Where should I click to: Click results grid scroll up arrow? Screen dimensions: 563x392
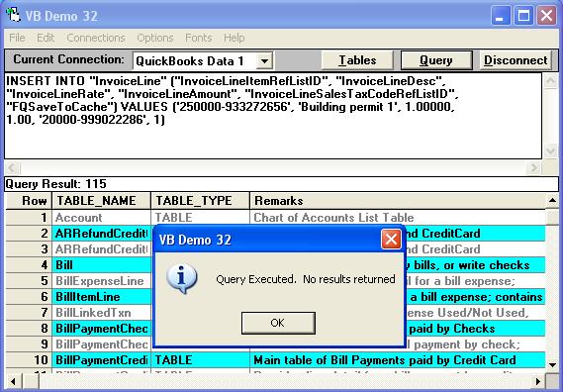point(552,201)
